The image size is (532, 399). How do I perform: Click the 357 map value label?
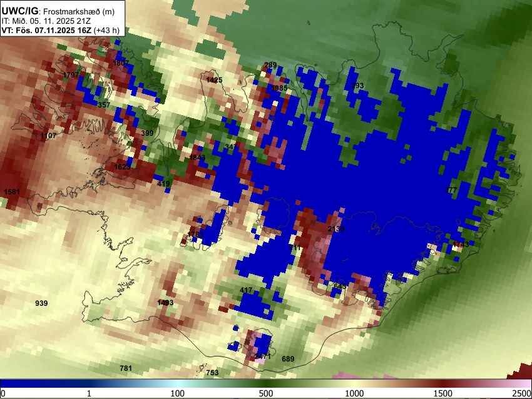tap(104, 104)
